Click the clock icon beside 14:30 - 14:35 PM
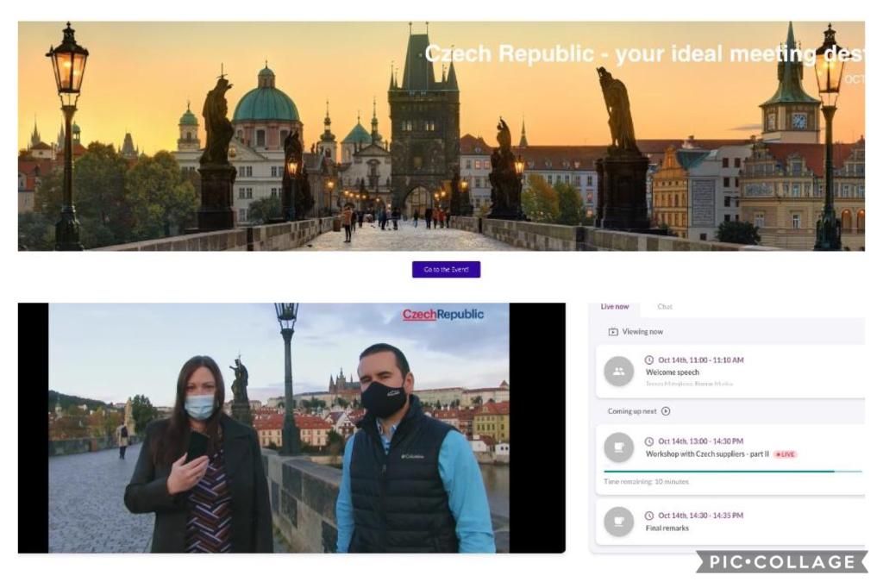 (649, 516)
